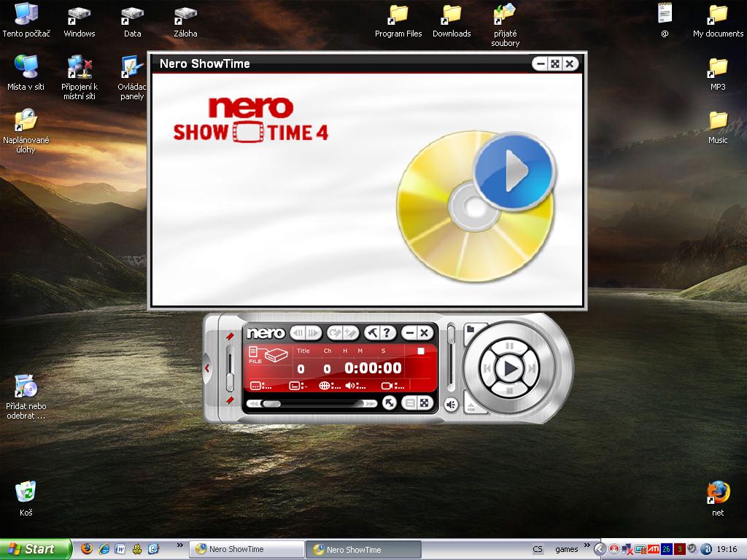Skip to next chapter on the dial
747x560 pixels.
pyautogui.click(x=532, y=368)
